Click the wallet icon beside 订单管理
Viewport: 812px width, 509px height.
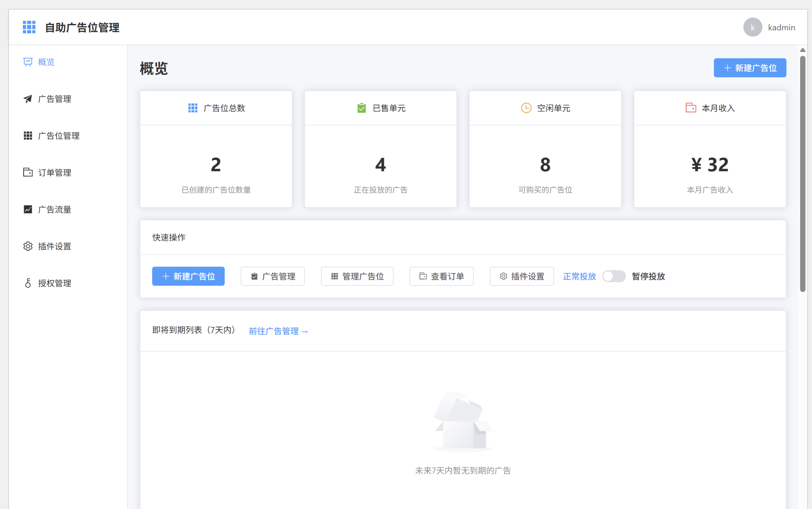[28, 172]
